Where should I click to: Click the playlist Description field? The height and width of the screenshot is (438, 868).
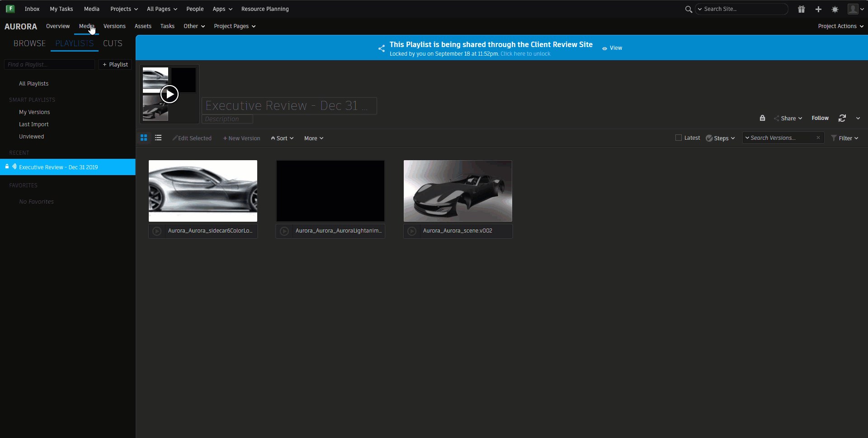point(227,119)
